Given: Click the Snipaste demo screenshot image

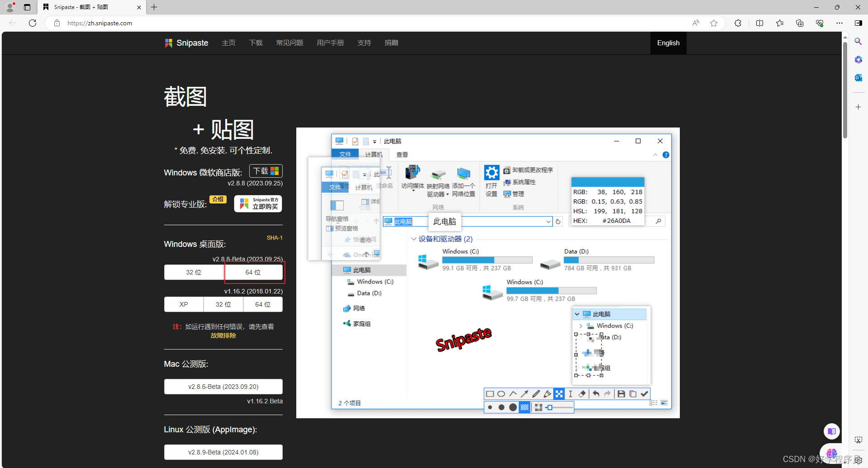Looking at the screenshot, I should tap(488, 273).
